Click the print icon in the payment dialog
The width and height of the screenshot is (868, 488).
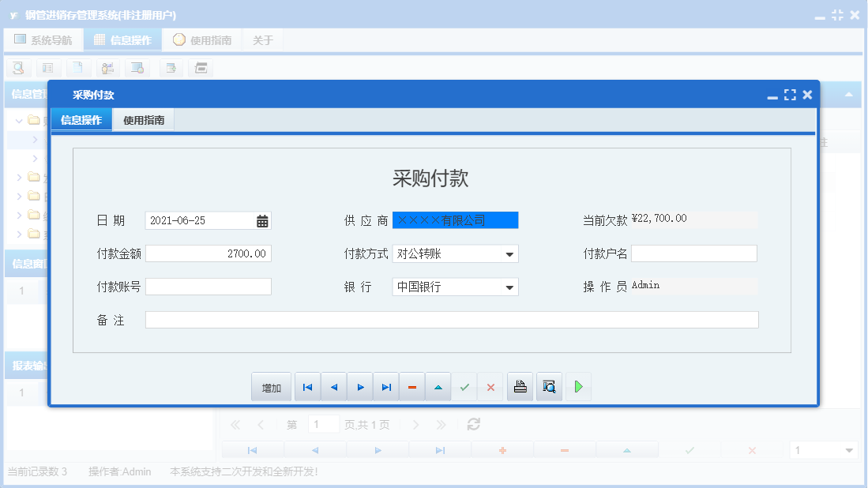point(520,386)
